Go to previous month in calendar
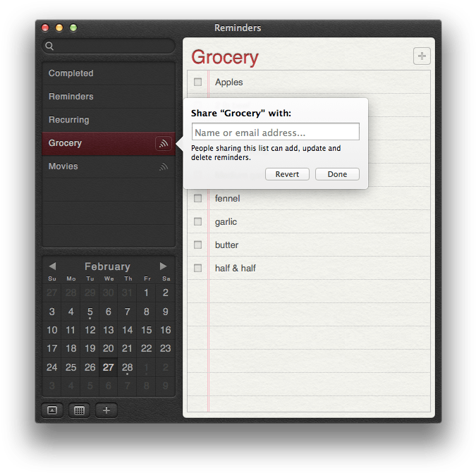The height and width of the screenshot is (473, 476). [x=52, y=266]
